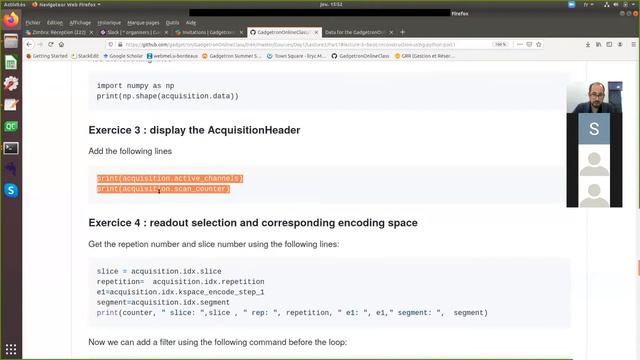Open the page actions three-dot menu

click(x=520, y=44)
